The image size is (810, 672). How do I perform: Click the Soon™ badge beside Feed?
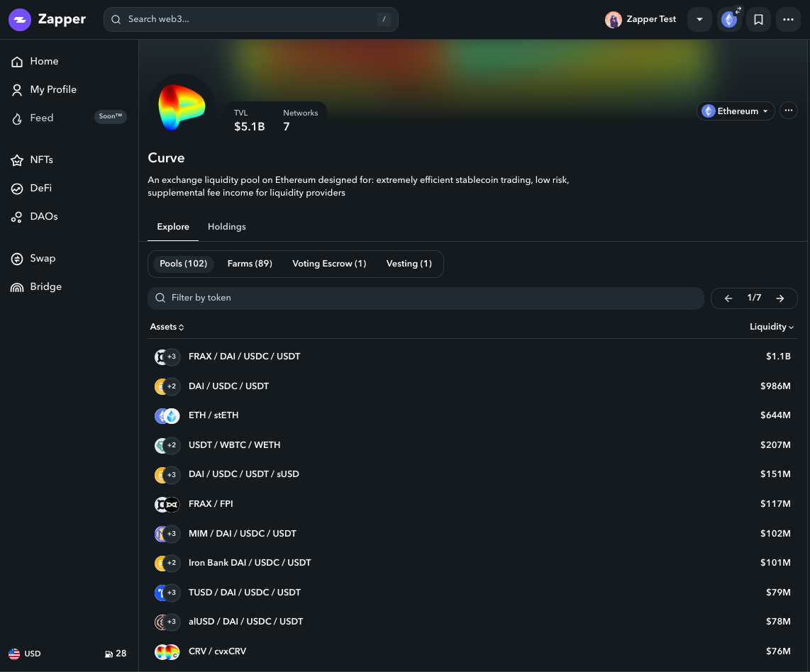pyautogui.click(x=111, y=117)
